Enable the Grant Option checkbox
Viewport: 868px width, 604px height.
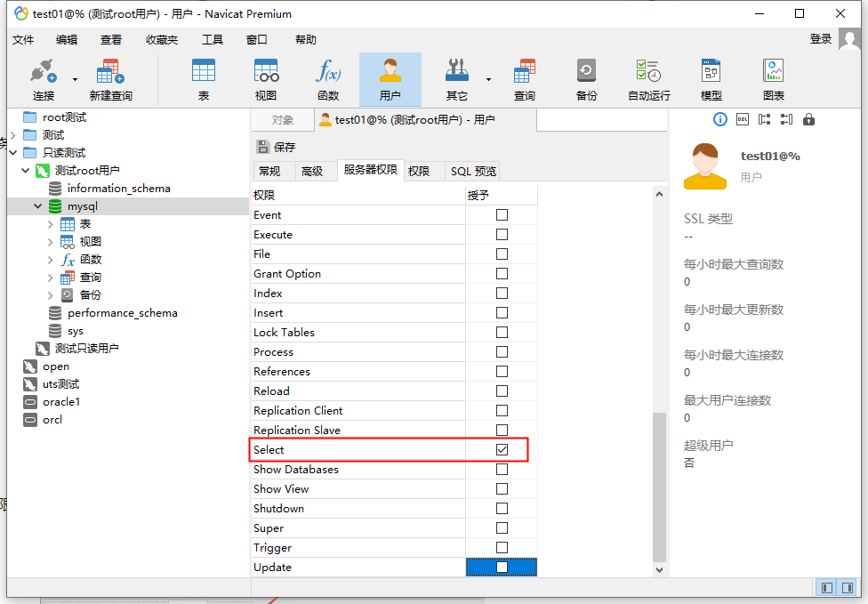point(502,273)
